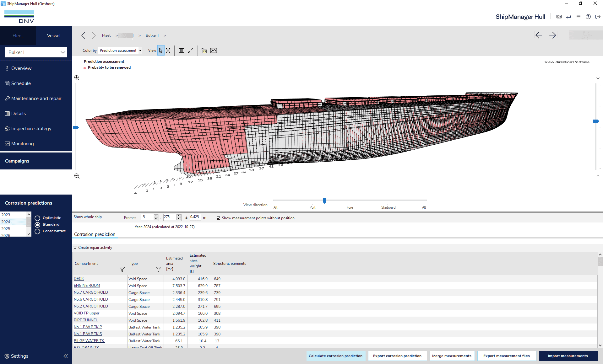Click the legend list toolbar icon

click(182, 51)
